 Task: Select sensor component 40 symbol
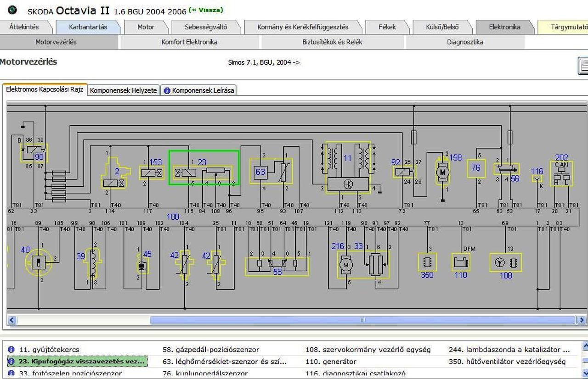pyautogui.click(x=39, y=262)
